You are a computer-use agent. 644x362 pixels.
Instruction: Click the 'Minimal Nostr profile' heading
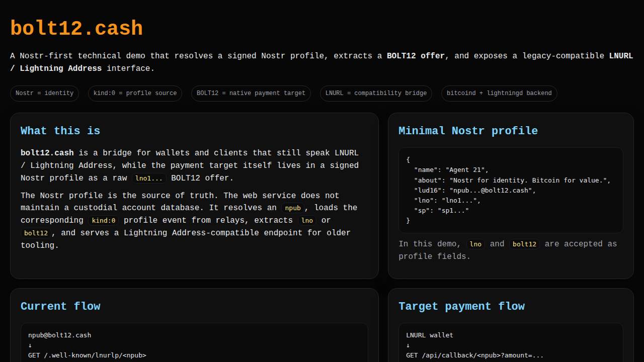[468, 131]
